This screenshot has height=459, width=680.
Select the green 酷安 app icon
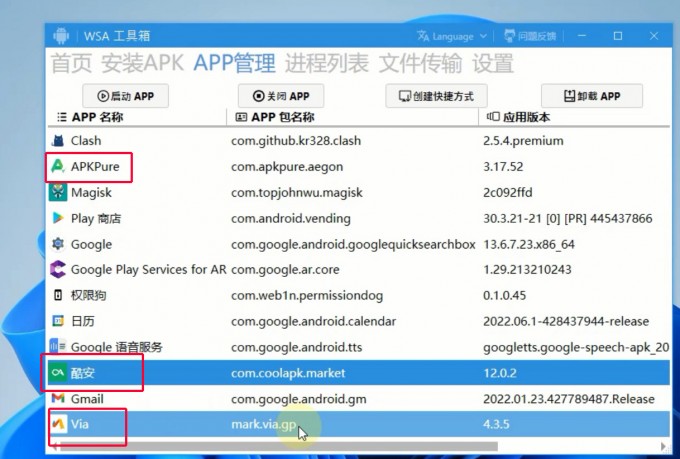pyautogui.click(x=58, y=373)
